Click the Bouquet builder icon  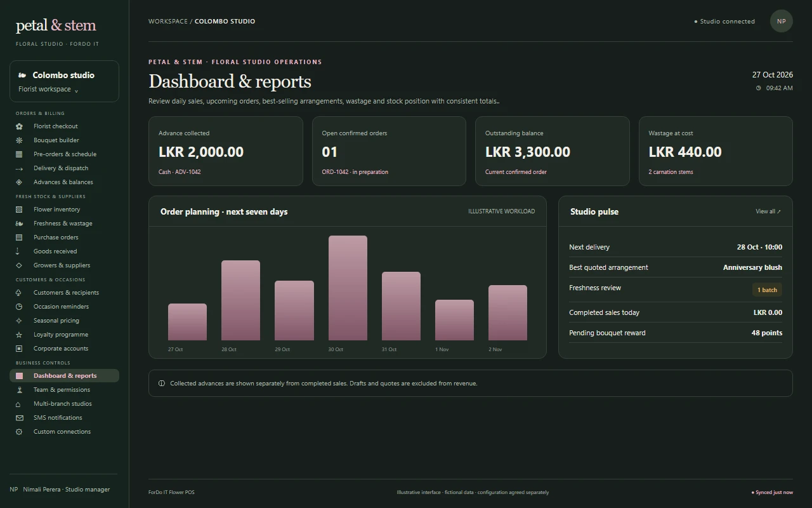click(19, 140)
